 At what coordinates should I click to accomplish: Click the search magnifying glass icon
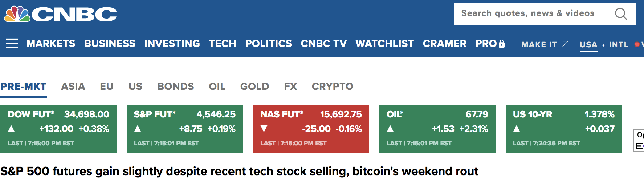point(621,14)
